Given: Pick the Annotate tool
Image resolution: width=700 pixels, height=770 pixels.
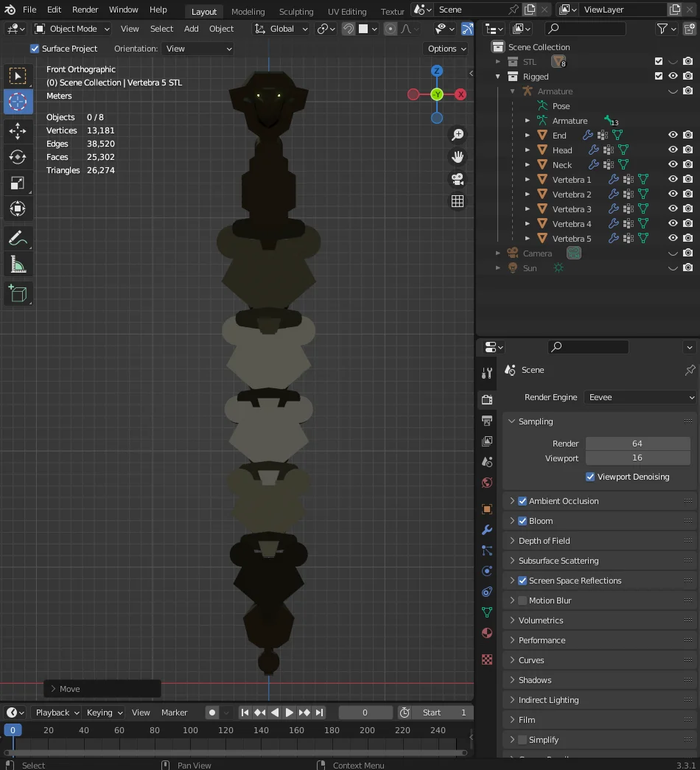Looking at the screenshot, I should (x=18, y=238).
